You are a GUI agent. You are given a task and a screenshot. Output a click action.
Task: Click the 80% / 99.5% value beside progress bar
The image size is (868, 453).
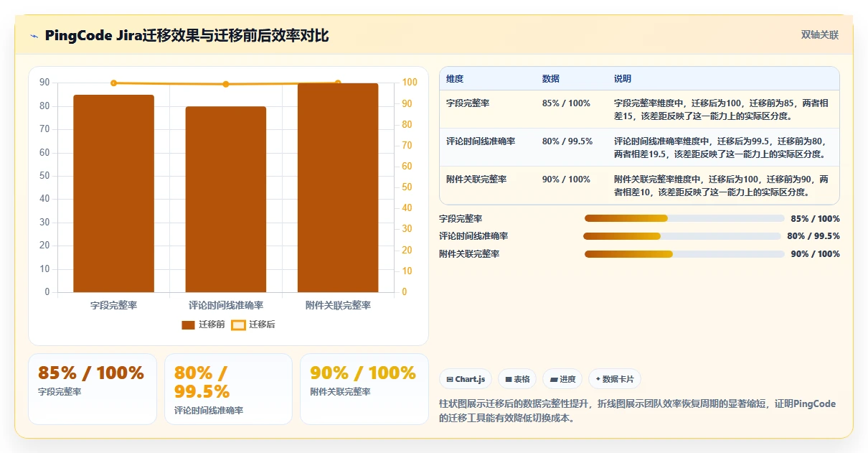pyautogui.click(x=813, y=236)
